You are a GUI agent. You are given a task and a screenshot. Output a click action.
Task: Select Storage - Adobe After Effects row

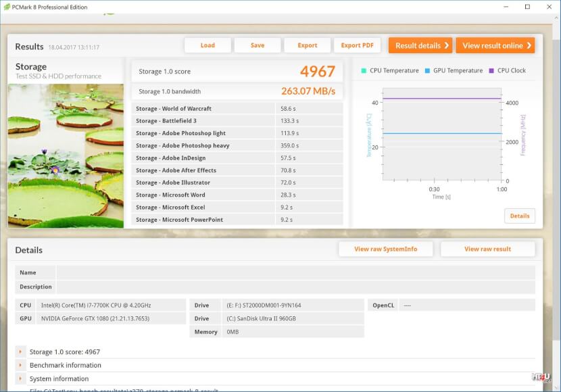tap(237, 170)
